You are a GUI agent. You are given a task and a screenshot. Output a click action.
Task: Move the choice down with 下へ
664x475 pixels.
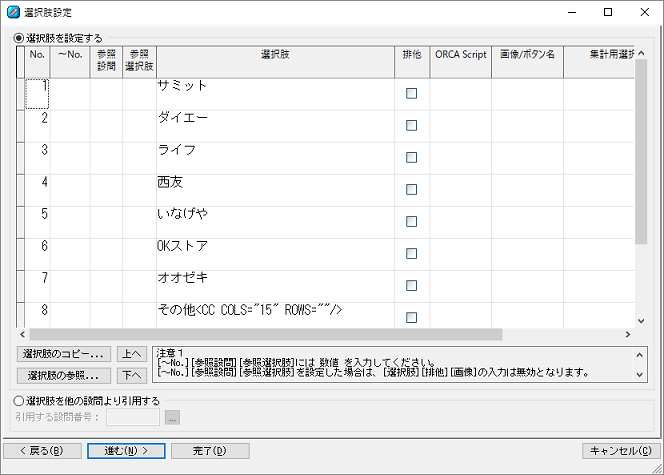coord(132,376)
